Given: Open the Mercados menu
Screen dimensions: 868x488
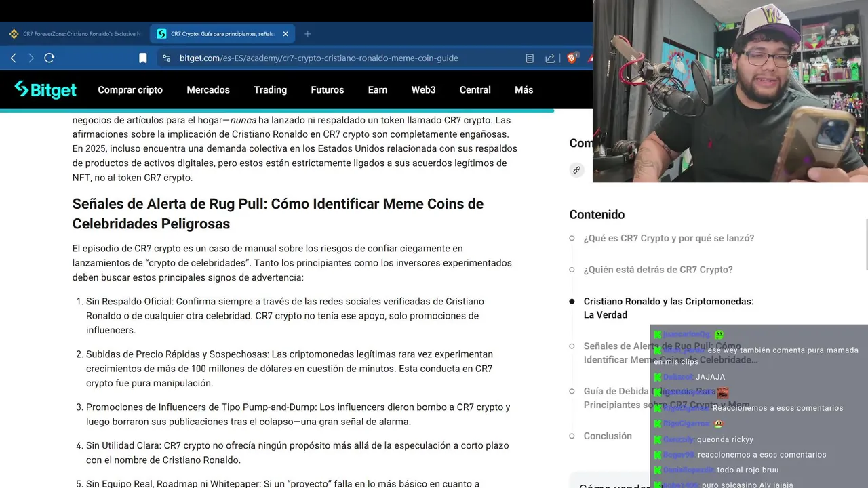Looking at the screenshot, I should [x=208, y=89].
